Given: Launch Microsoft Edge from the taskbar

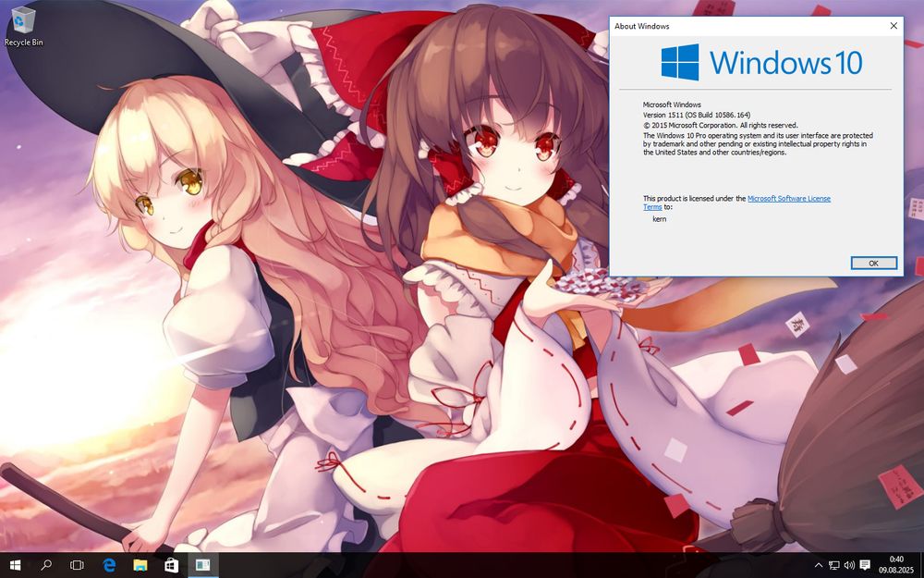Looking at the screenshot, I should [x=109, y=565].
